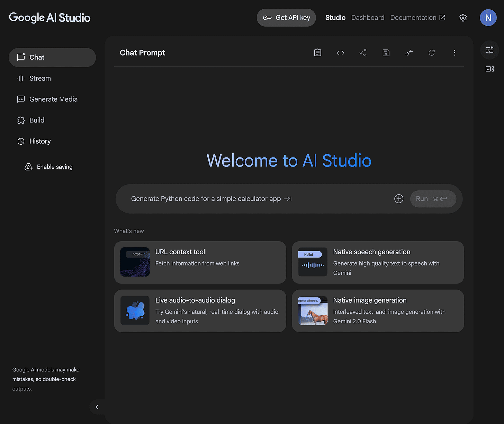
Task: Click the key icon in Get API key
Action: coord(267,18)
